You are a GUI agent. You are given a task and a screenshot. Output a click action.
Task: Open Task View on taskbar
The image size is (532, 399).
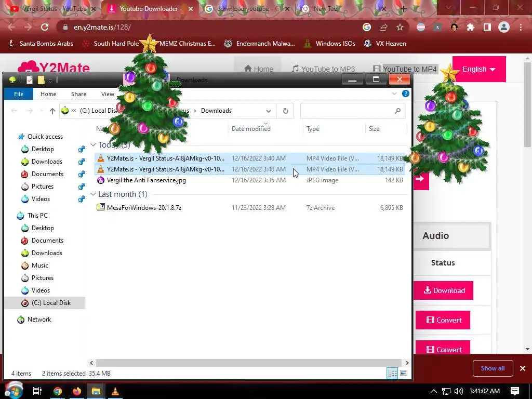pos(37,391)
